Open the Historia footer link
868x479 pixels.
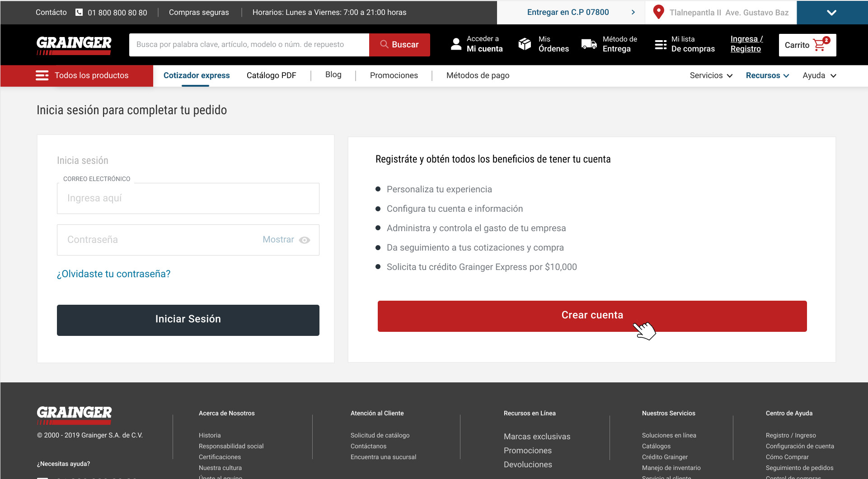210,435
